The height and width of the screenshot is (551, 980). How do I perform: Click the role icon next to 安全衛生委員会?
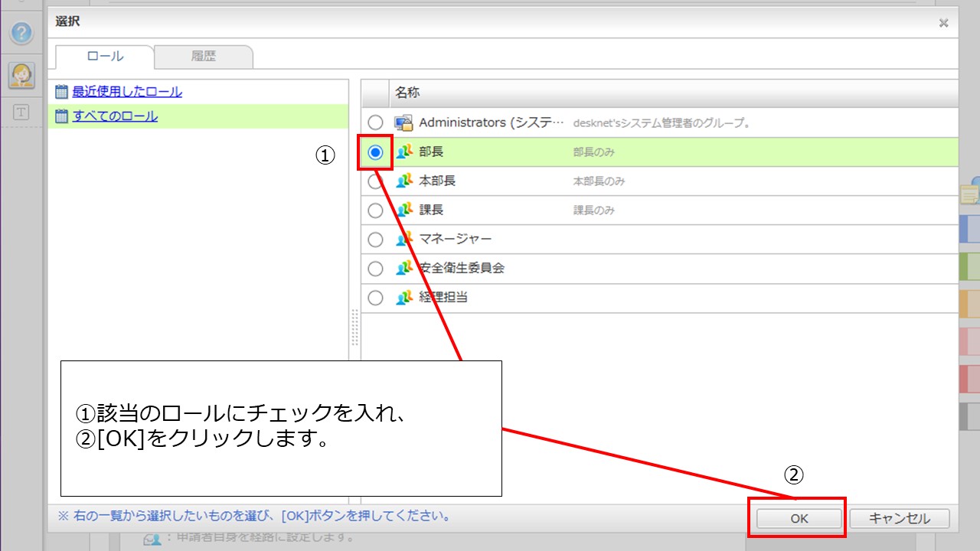(404, 268)
